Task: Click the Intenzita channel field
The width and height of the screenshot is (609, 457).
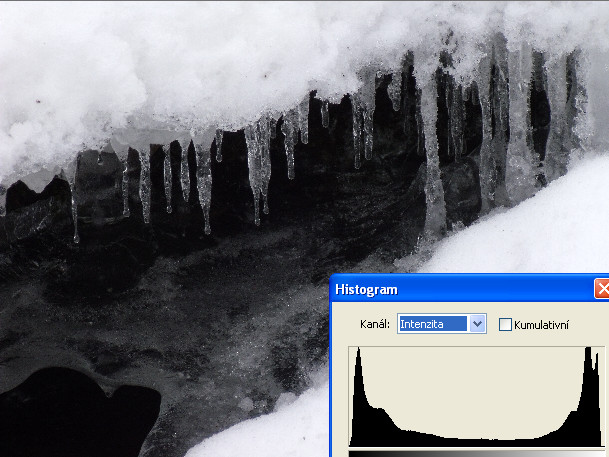Action: pyautogui.click(x=433, y=324)
